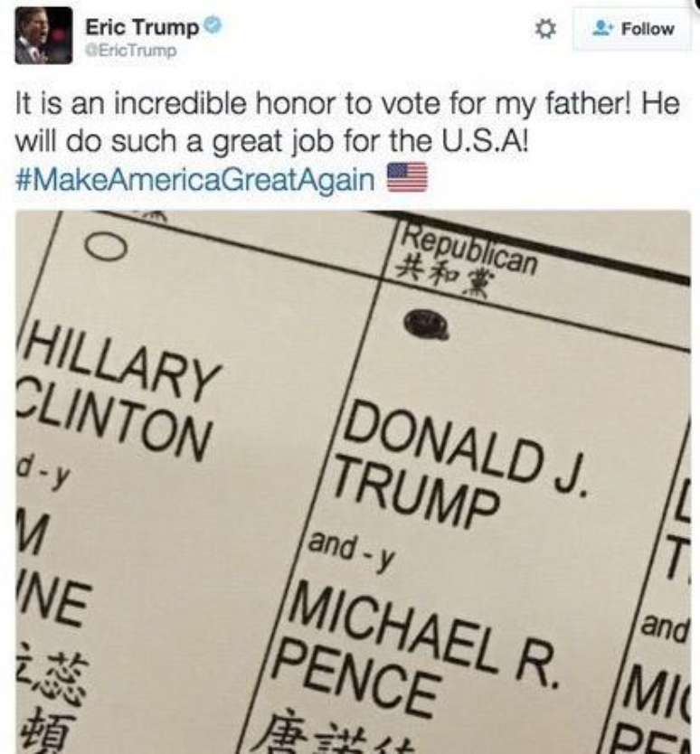Open the #MakeAmericaGreatAgain hashtag
Image resolution: width=700 pixels, height=754 pixels.
pos(194,178)
